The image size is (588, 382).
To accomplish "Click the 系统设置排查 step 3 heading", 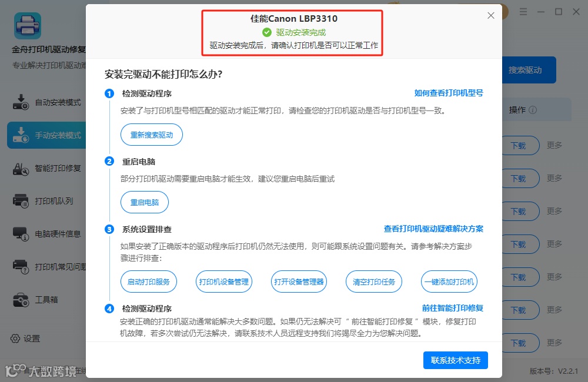I will tap(147, 229).
